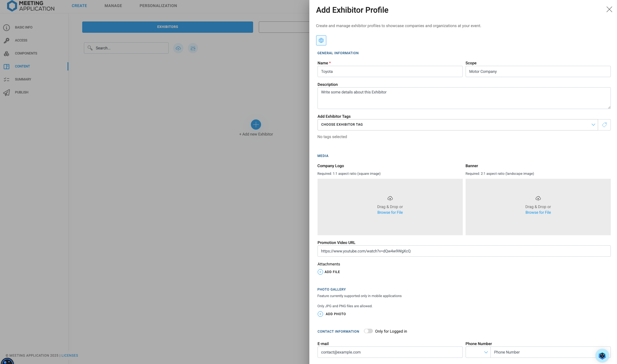The image size is (617, 364).
Task: Click Browse for File under Banner
Action: pyautogui.click(x=538, y=212)
